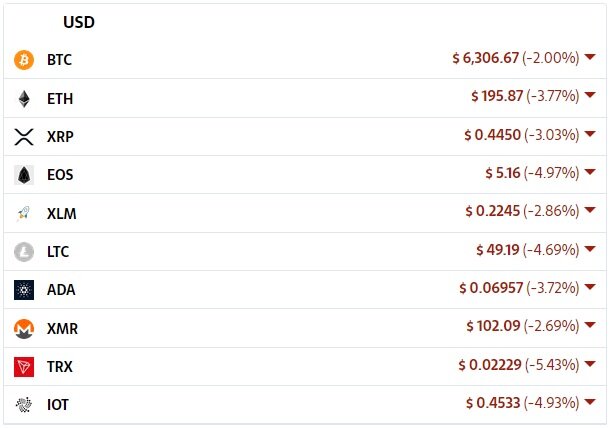Image resolution: width=610 pixels, height=428 pixels.
Task: Click the BTC price $ 6,306.67
Action: pyautogui.click(x=486, y=58)
